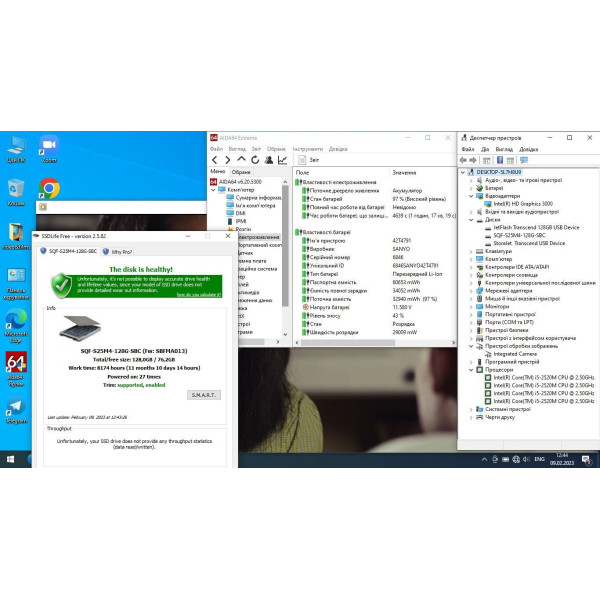Image resolution: width=600 pixels, height=600 pixels.
Task: Click the network globe icon in system tray
Action: pyautogui.click(x=516, y=459)
